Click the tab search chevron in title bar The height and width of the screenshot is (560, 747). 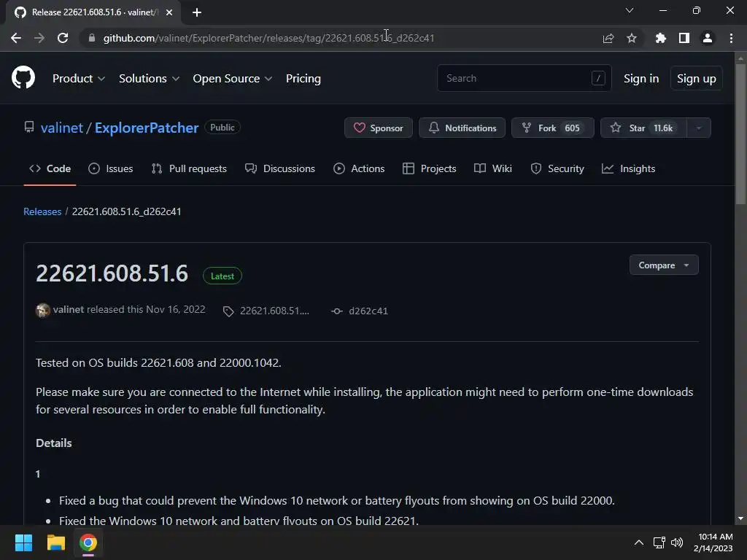coord(630,10)
